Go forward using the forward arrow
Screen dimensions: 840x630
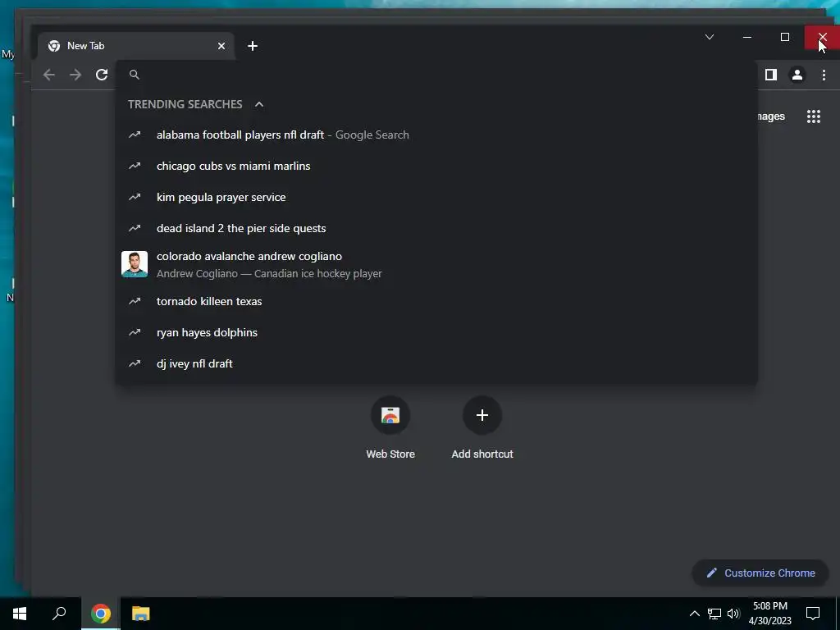pos(75,75)
